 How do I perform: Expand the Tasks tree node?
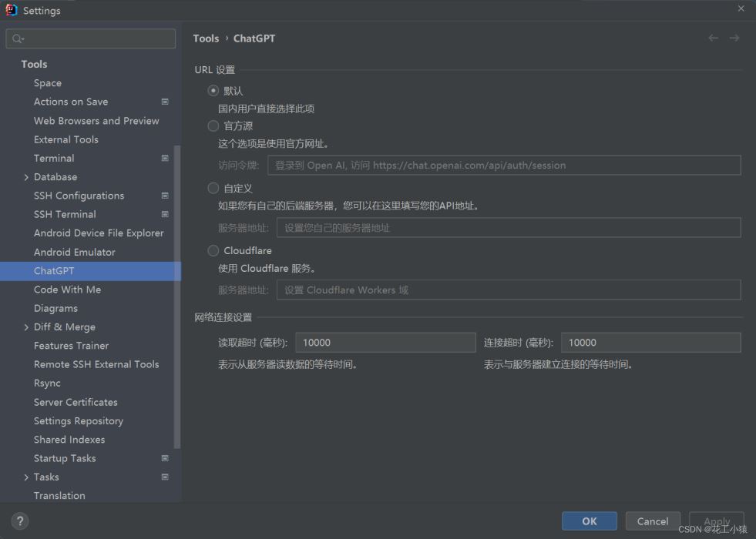pyautogui.click(x=26, y=477)
